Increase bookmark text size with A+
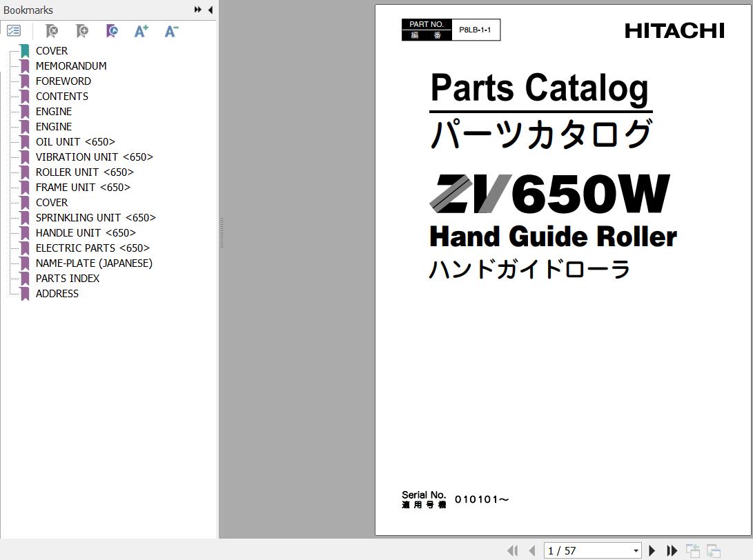Viewport: 753px width, 560px height. click(x=141, y=31)
